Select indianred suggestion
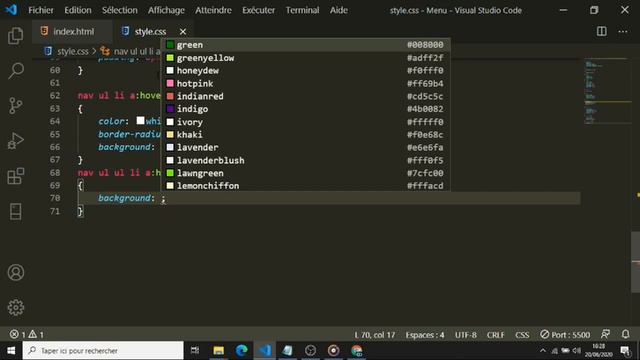 pos(306,96)
